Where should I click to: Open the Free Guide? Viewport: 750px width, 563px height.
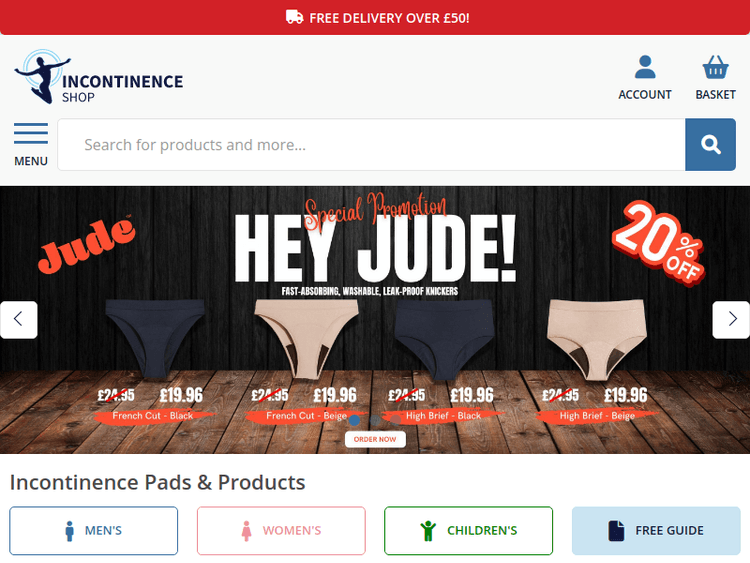[x=656, y=530]
